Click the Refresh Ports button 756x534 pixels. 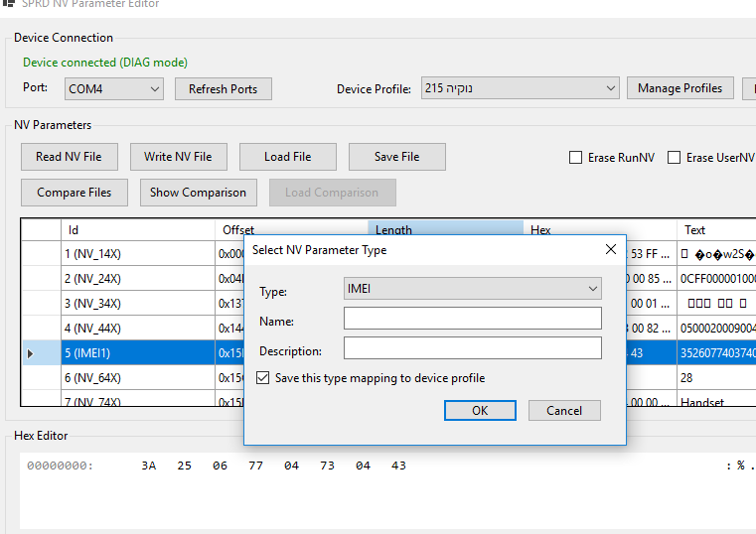point(223,89)
